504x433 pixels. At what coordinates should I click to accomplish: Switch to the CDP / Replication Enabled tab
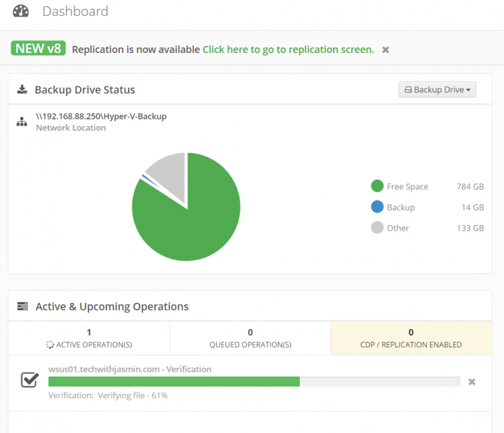411,338
